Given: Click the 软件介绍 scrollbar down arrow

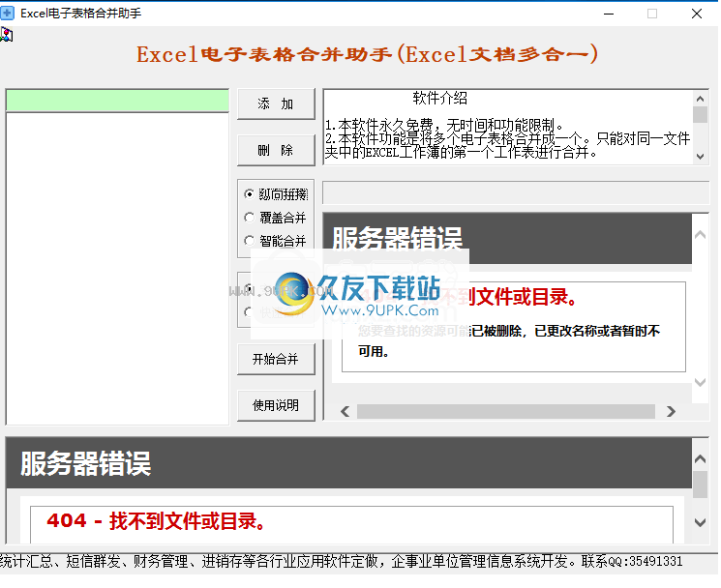Looking at the screenshot, I should coord(700,157).
